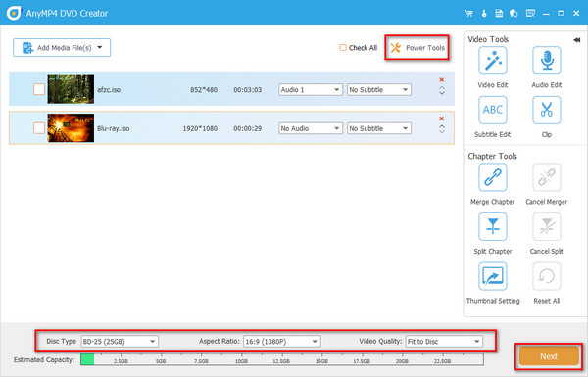Image resolution: width=588 pixels, height=377 pixels.
Task: Open the Audio Edit tool
Action: (x=547, y=61)
